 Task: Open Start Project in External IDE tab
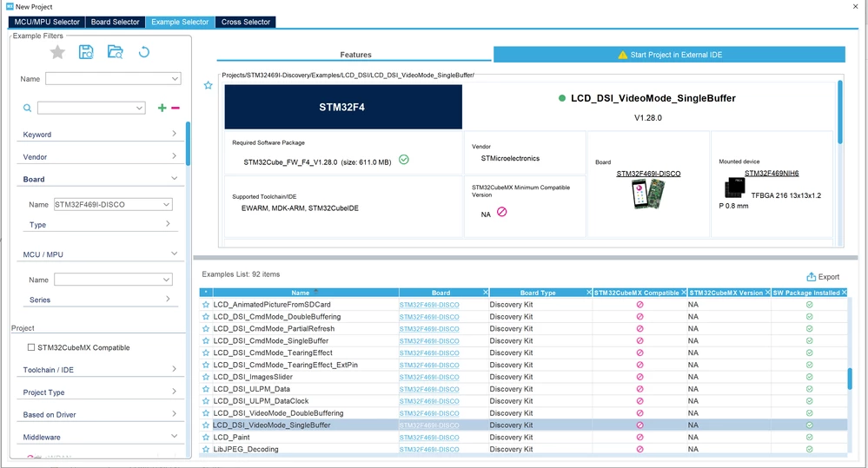tap(669, 54)
